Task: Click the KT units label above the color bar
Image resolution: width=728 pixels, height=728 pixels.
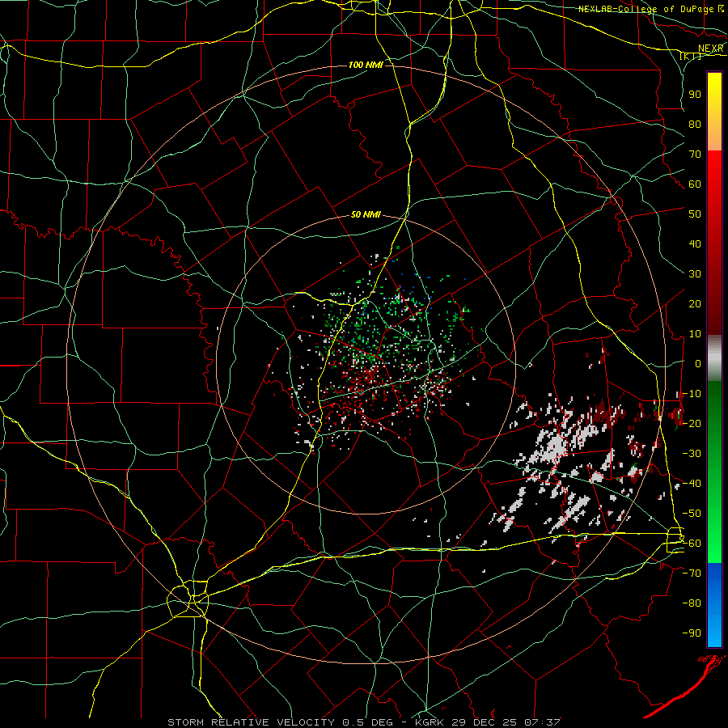Action: click(691, 57)
